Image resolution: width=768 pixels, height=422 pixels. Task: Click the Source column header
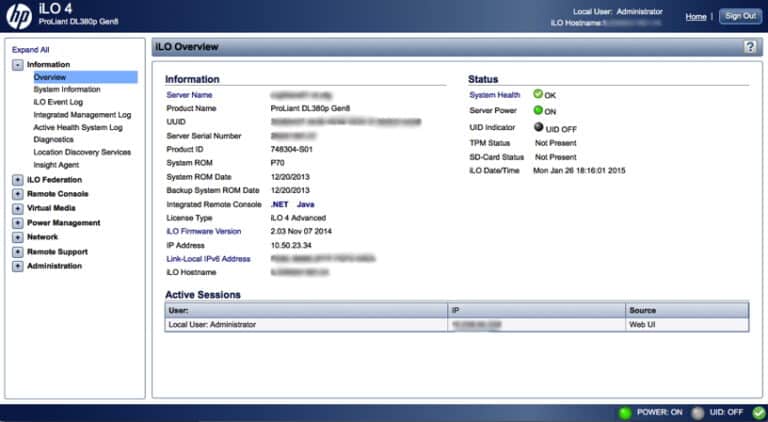687,310
